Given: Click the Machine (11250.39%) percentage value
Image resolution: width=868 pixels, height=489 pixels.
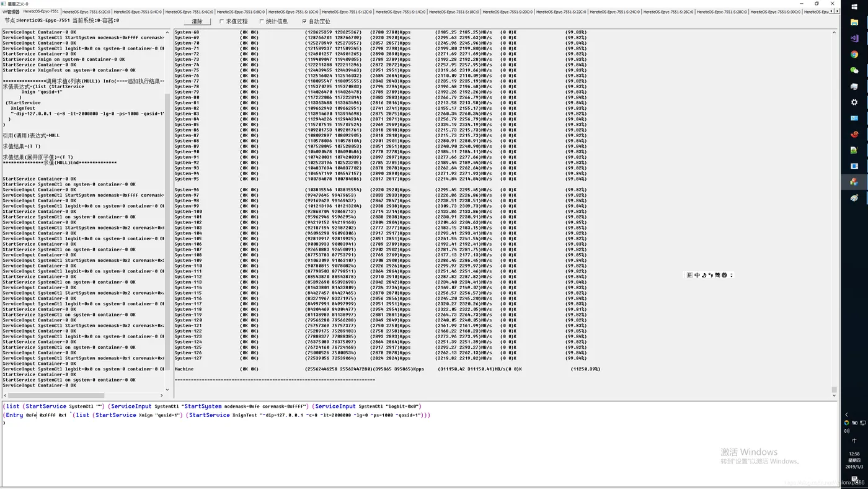Looking at the screenshot, I should 585,369.
